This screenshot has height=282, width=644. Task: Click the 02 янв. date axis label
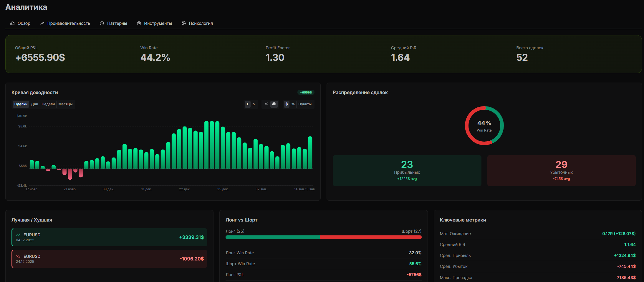pos(261,189)
